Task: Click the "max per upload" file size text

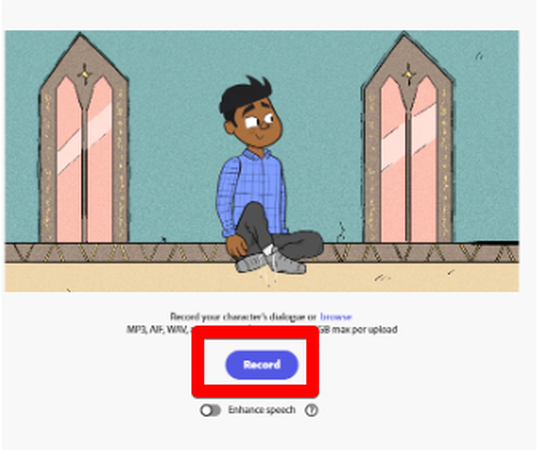Action: [x=365, y=330]
